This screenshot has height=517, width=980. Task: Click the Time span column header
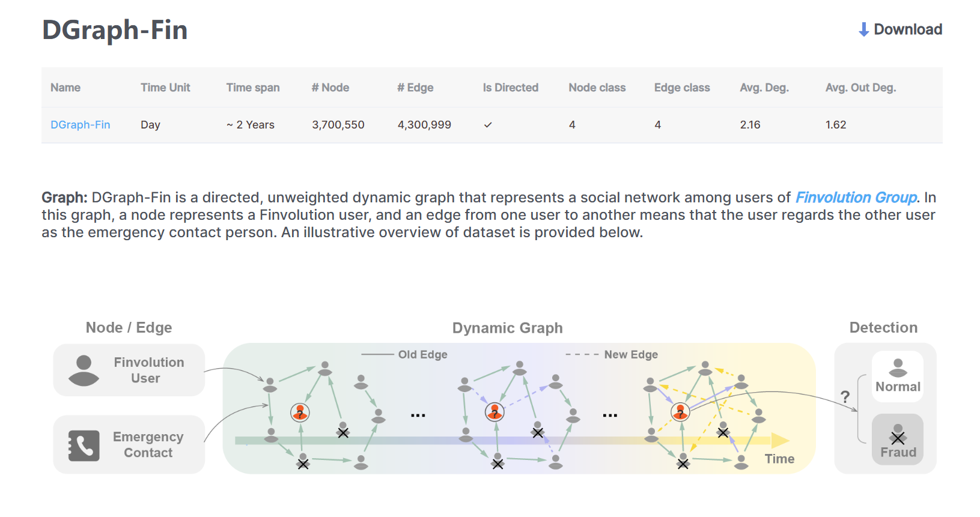point(253,88)
